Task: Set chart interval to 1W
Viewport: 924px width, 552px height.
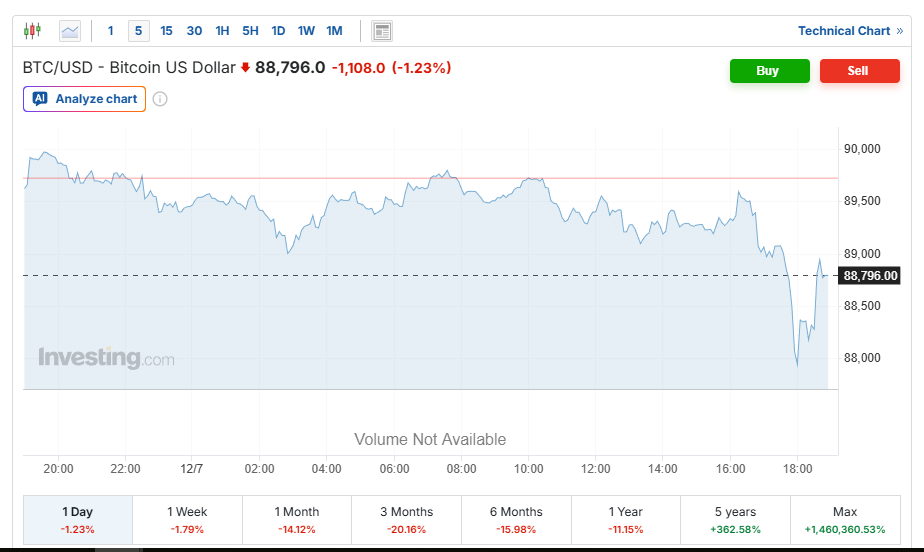Action: point(306,31)
